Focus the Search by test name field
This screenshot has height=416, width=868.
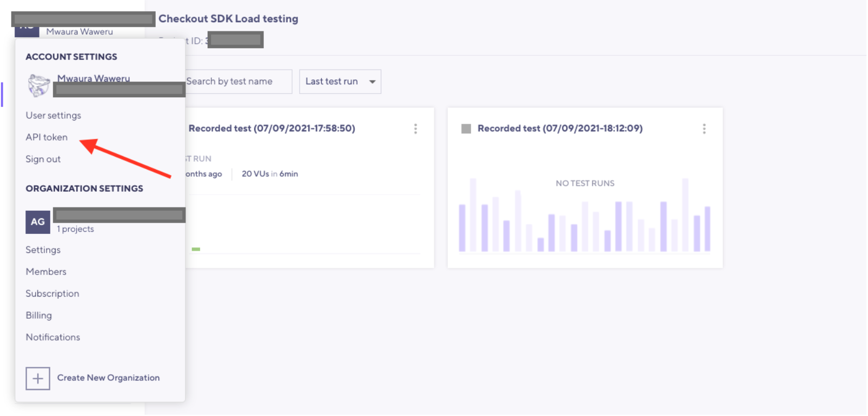click(237, 82)
